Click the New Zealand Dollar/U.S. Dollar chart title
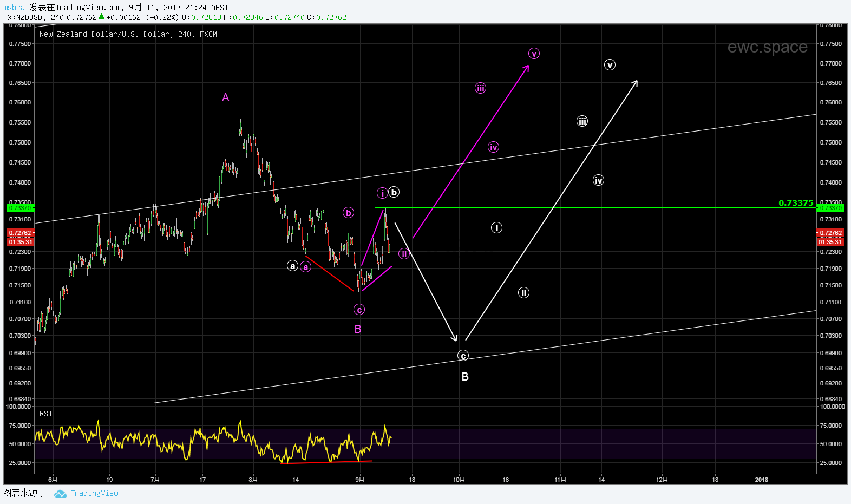Image resolution: width=851 pixels, height=504 pixels. (128, 34)
